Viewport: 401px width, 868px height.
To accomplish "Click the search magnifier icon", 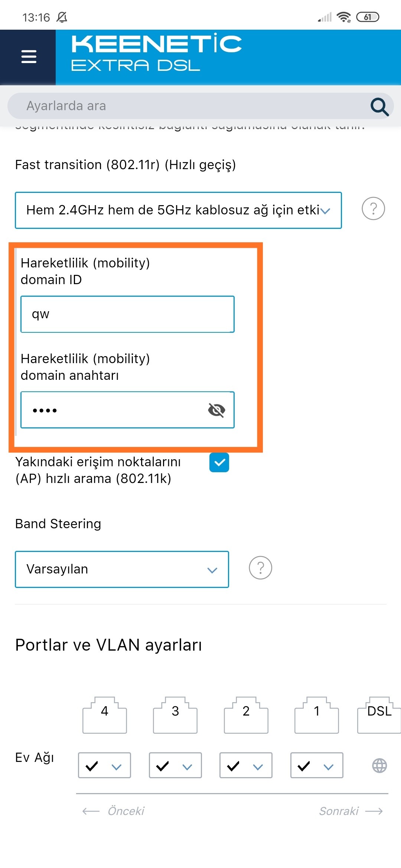I will click(x=379, y=106).
